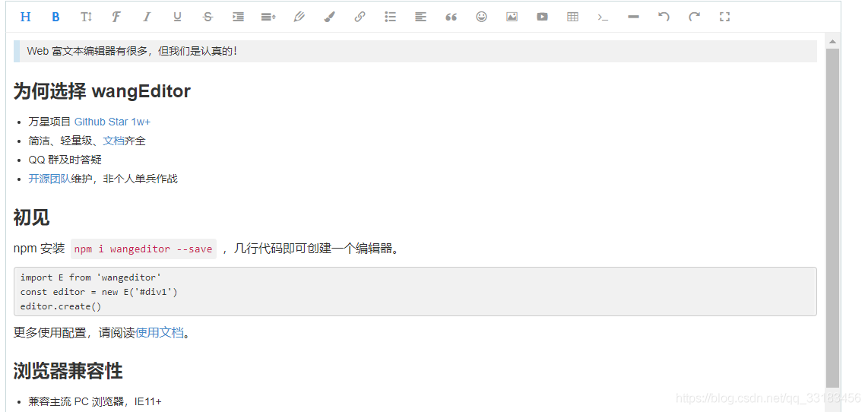The width and height of the screenshot is (868, 412).
Task: Open the Github Star 1w+ link
Action: tap(112, 122)
